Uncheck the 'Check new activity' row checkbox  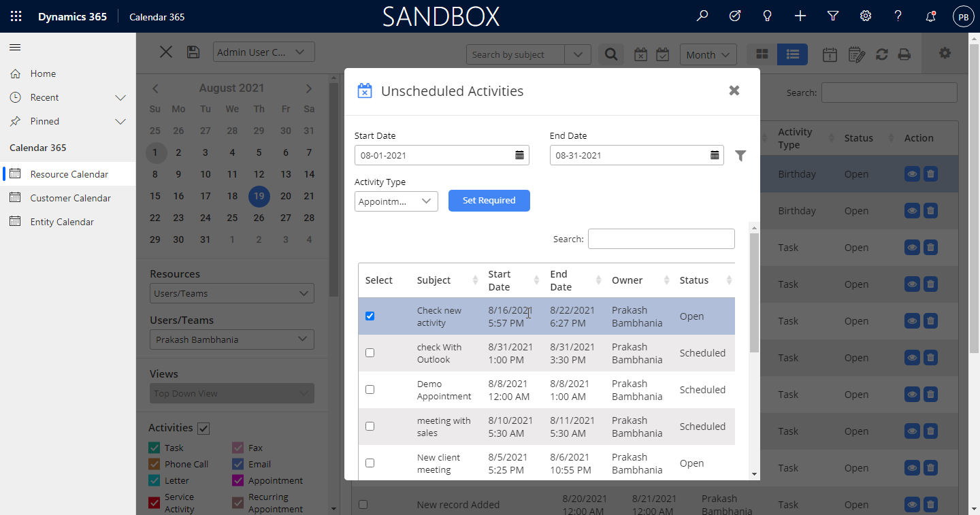pos(370,316)
